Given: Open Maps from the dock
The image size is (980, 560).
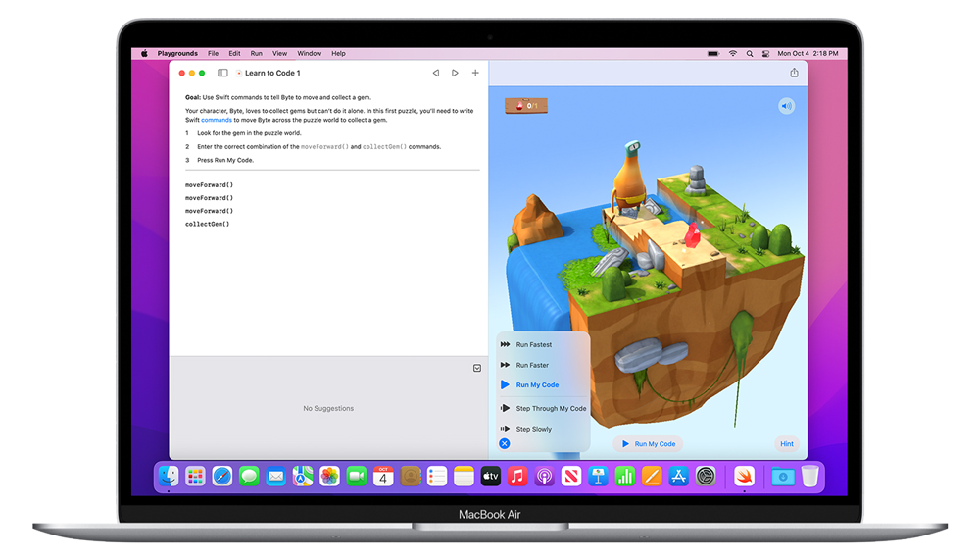Looking at the screenshot, I should [303, 477].
